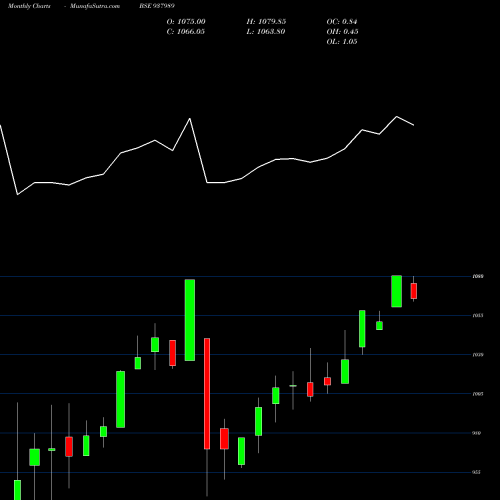Click the lowest price axis label '955'
Screen dimensions: 500x500
pos(477,472)
